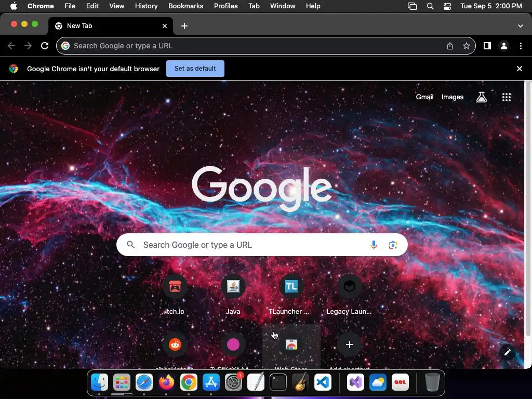The height and width of the screenshot is (399, 532).
Task: Click the Google search box on page
Action: tap(262, 245)
